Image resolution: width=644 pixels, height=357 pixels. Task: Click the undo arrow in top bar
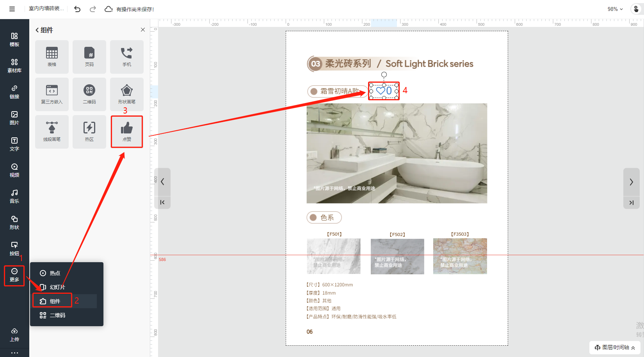(x=77, y=9)
